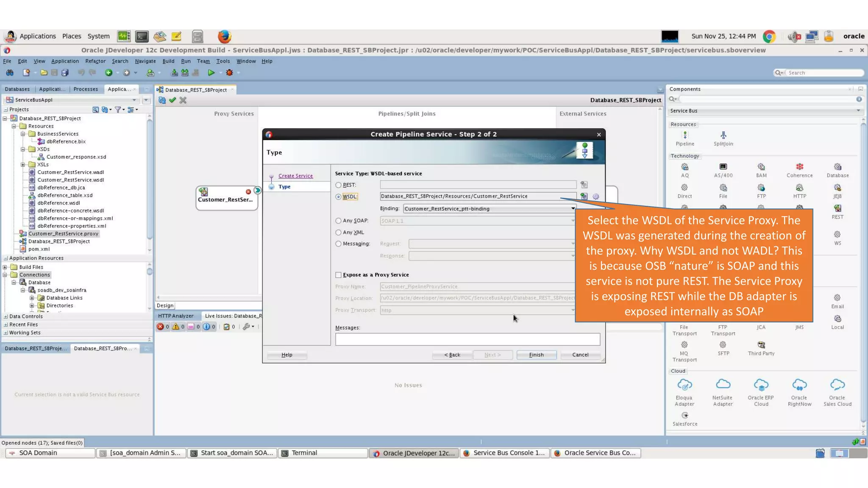Screen dimensions: 868x488
Task: Click the Salesforce cloud adapter icon
Action: [684, 416]
